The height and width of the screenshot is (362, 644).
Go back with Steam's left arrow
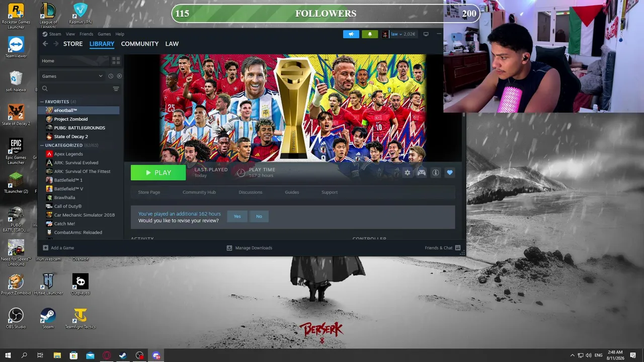point(45,44)
